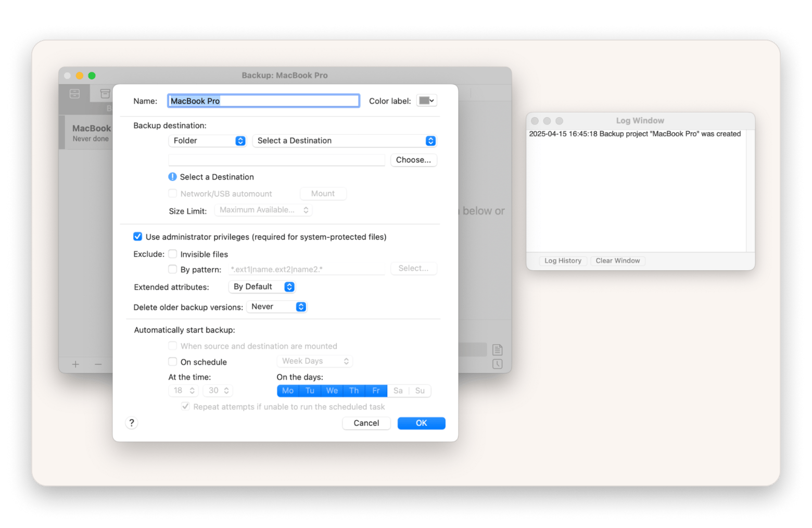Select MacBook Pro project in sidebar

pyautogui.click(x=88, y=133)
